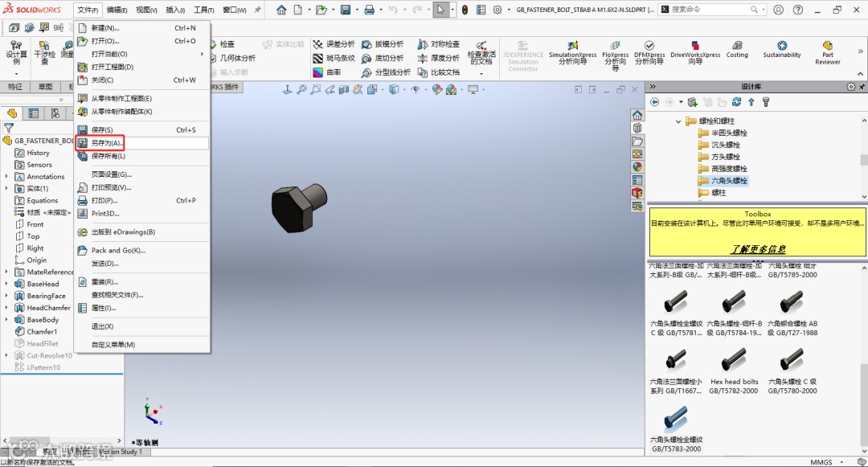Expand the Annotations tree node
Image resolution: width=868 pixels, height=467 pixels.
point(6,177)
